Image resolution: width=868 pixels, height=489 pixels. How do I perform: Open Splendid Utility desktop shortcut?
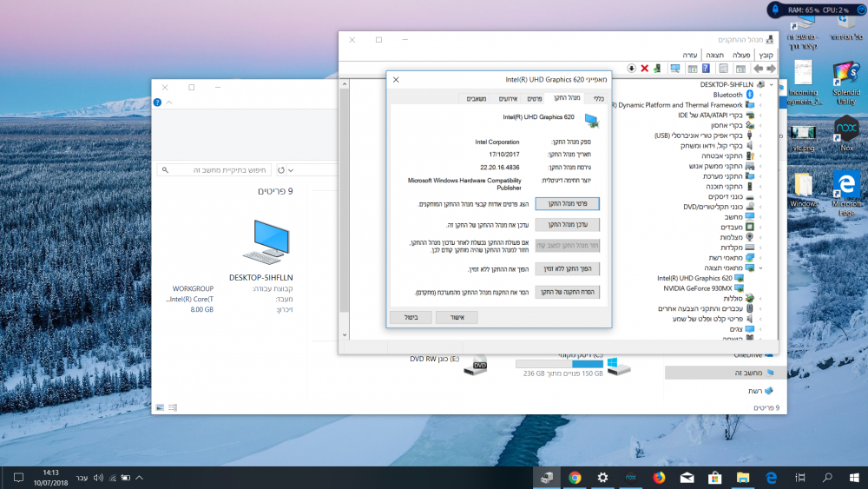[x=845, y=83]
